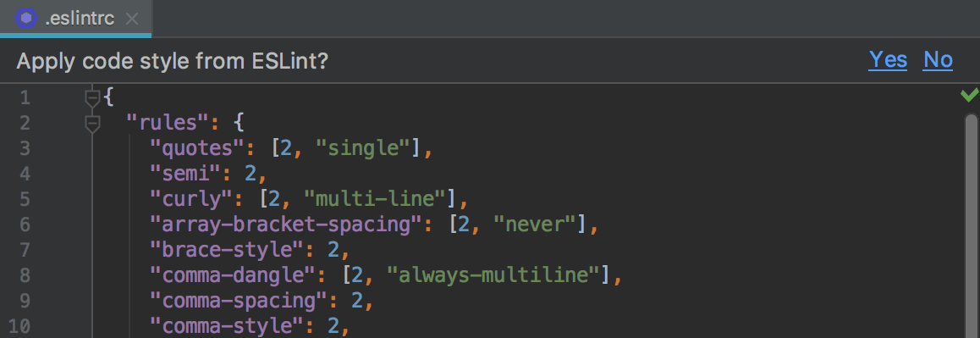Click the "always-multiline" string value

(493, 274)
